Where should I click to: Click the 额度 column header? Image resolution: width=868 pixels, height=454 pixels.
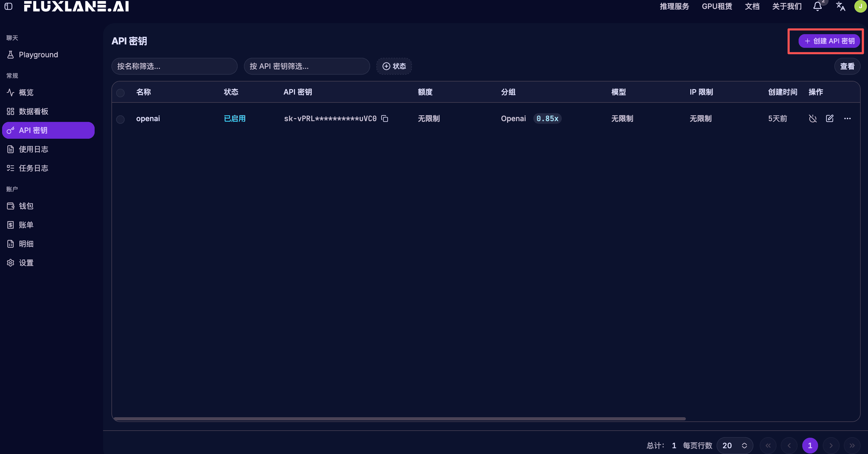point(425,92)
